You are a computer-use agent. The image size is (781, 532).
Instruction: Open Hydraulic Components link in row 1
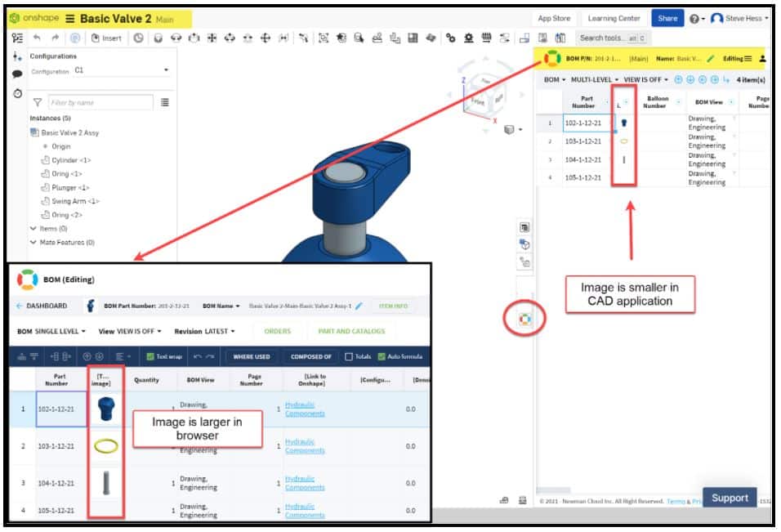point(305,409)
